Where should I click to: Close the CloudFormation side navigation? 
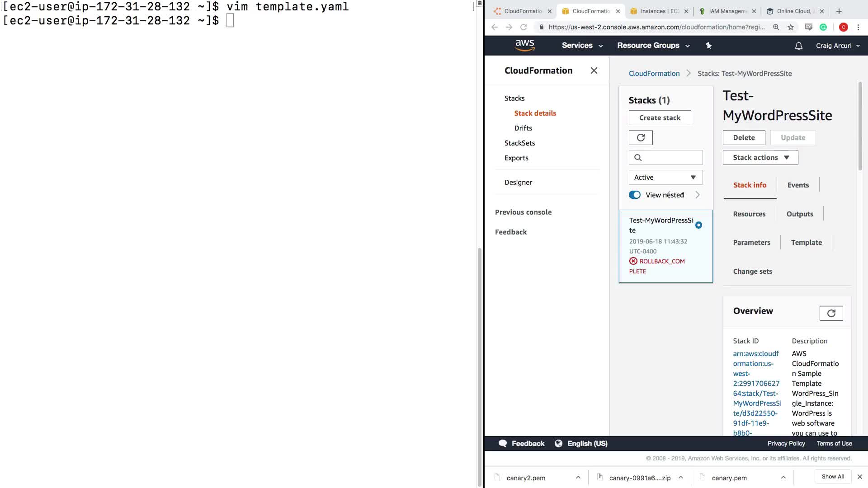tap(594, 70)
